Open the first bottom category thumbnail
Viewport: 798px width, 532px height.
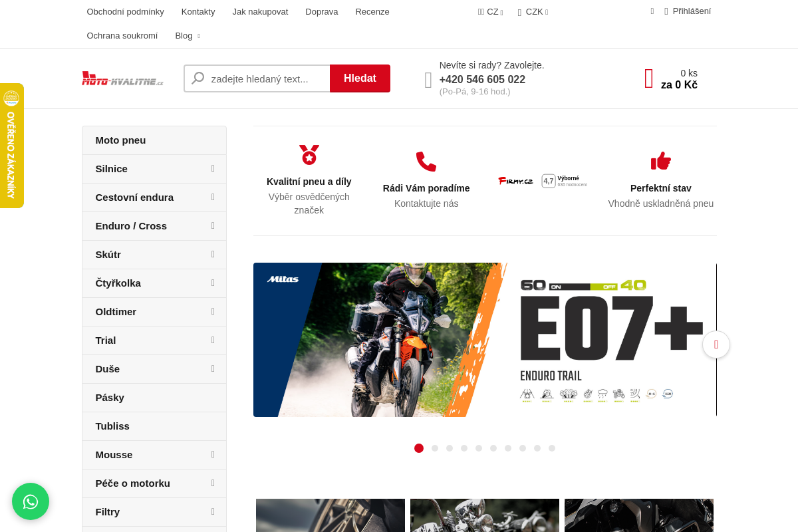(331, 515)
